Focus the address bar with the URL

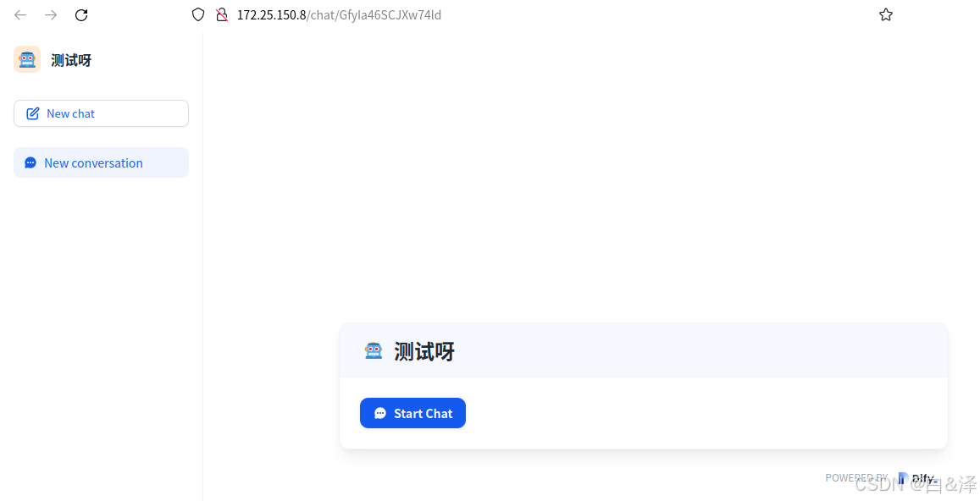click(339, 15)
